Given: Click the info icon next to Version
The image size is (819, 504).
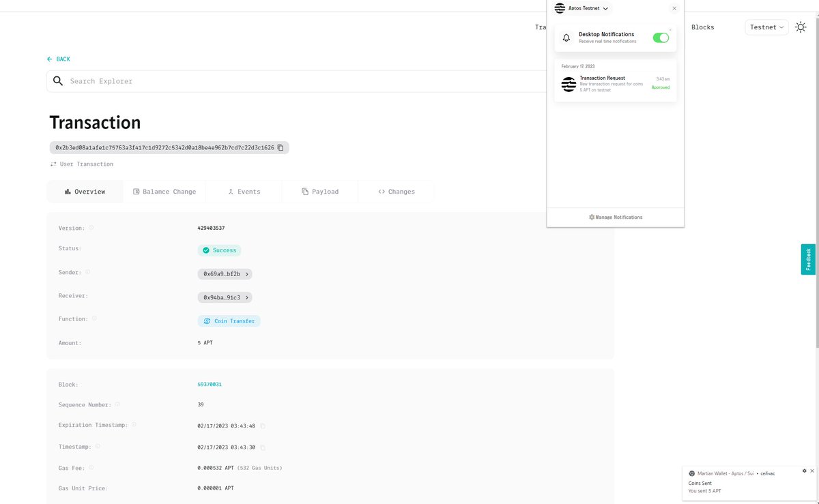Looking at the screenshot, I should tap(91, 228).
